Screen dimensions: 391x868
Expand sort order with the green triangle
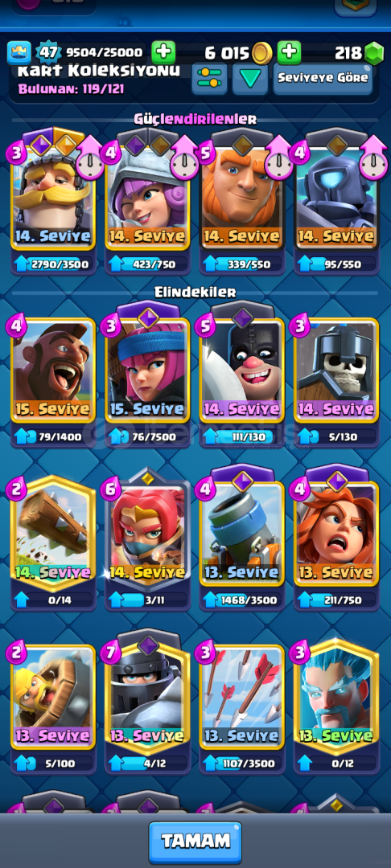pyautogui.click(x=250, y=78)
